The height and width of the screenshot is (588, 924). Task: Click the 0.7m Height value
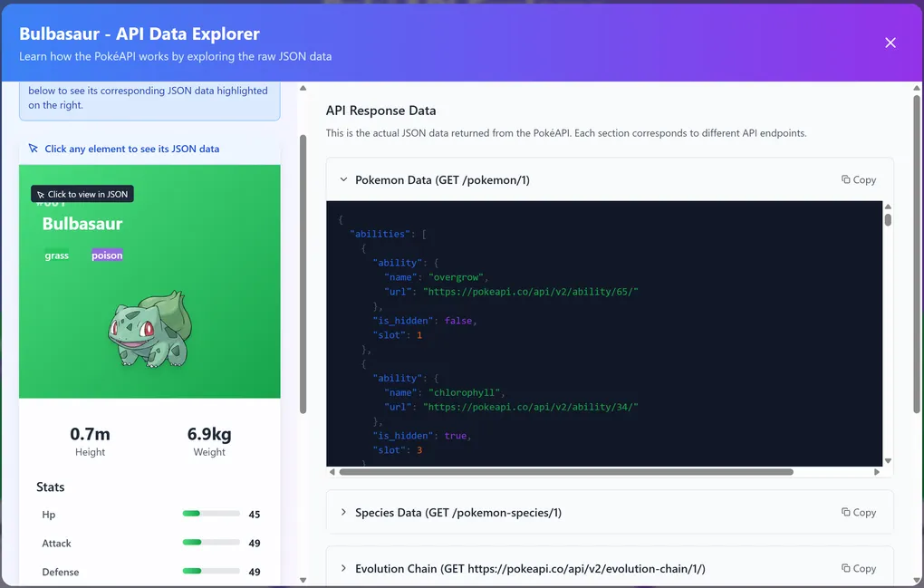(90, 434)
